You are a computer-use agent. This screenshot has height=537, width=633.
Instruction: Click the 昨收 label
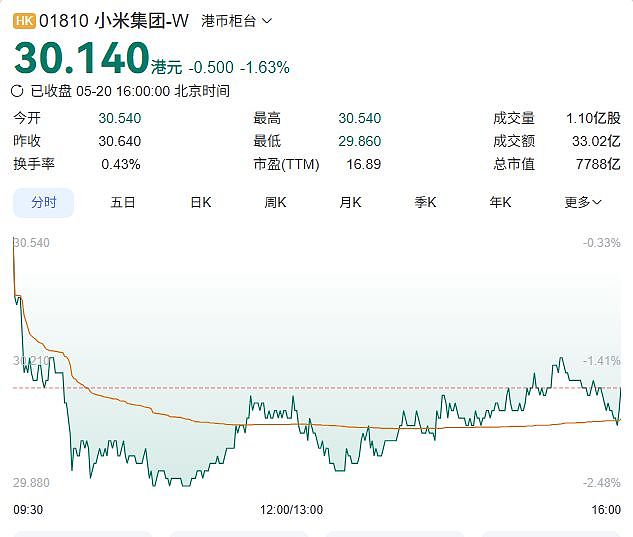[27, 141]
